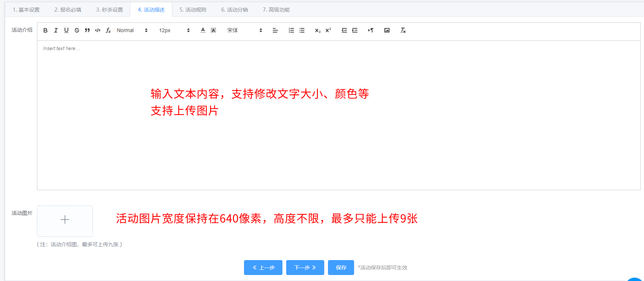Switch to the 5. 活动规则 tab
Image resolution: width=644 pixels, height=281 pixels.
pyautogui.click(x=193, y=10)
